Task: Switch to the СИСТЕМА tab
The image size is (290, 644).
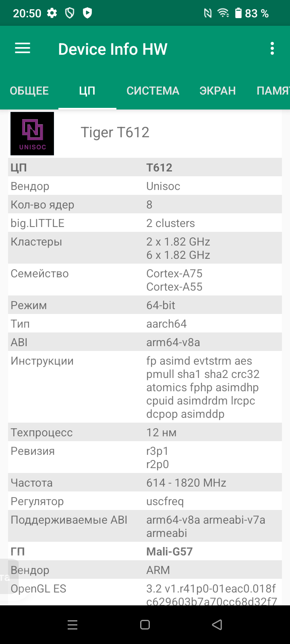Action: (153, 91)
